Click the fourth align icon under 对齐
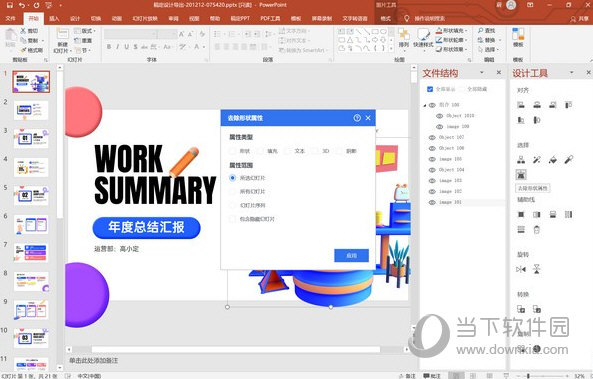The width and height of the screenshot is (593, 379). pos(568,105)
